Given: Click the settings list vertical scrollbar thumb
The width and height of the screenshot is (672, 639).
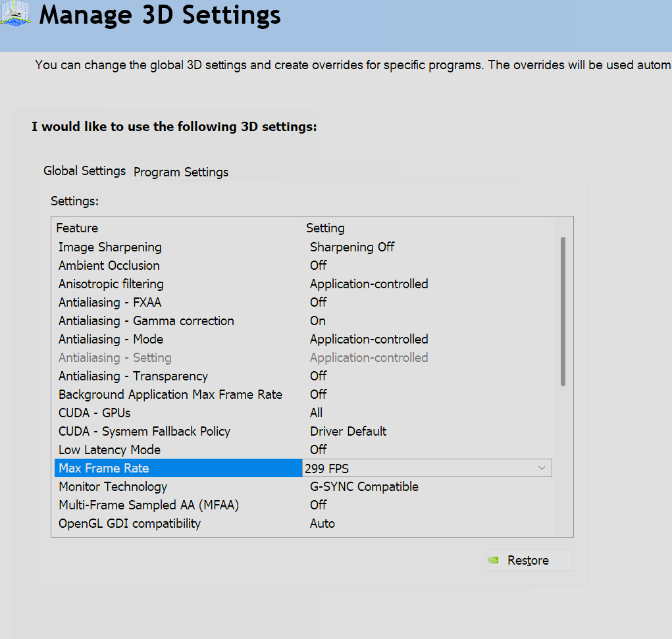Looking at the screenshot, I should [563, 311].
